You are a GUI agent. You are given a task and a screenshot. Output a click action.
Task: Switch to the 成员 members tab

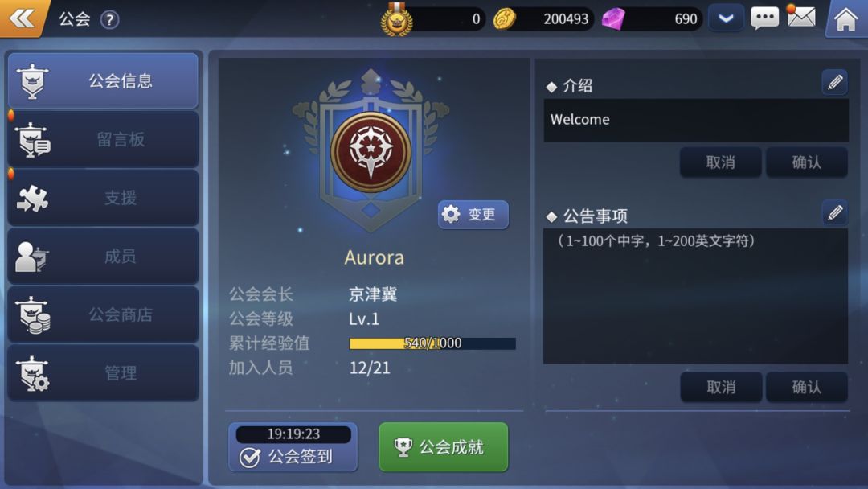103,257
